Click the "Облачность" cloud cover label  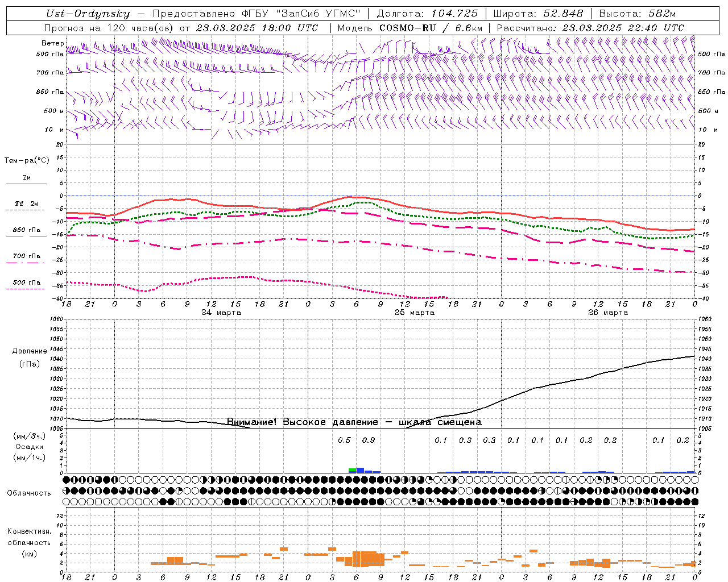29,493
